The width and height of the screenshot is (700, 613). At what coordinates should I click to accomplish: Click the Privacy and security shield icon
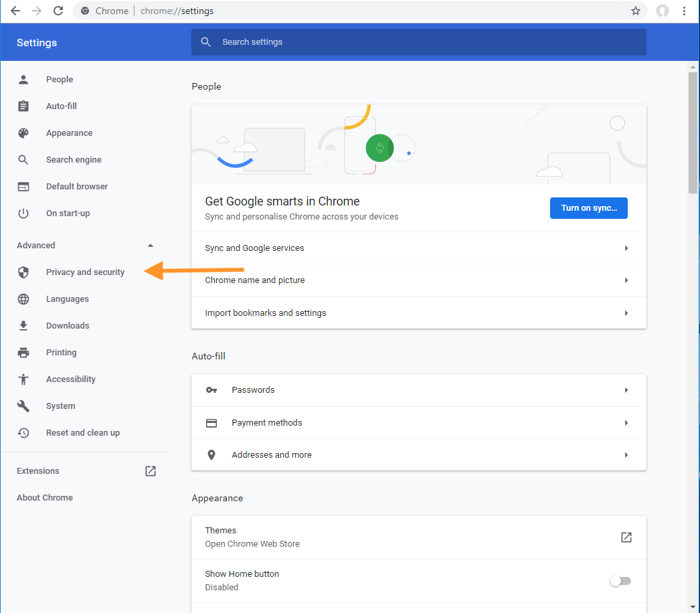pos(23,272)
